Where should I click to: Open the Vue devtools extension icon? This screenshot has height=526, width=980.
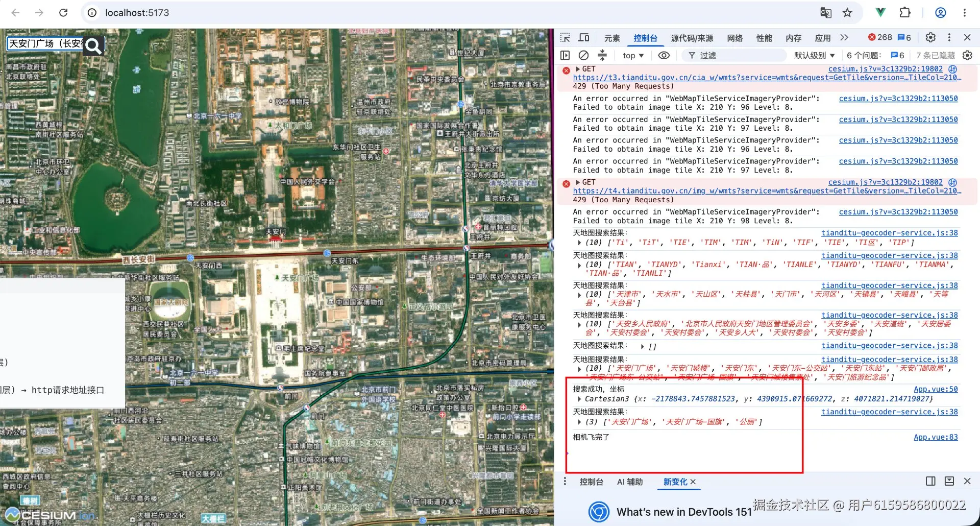pyautogui.click(x=880, y=13)
